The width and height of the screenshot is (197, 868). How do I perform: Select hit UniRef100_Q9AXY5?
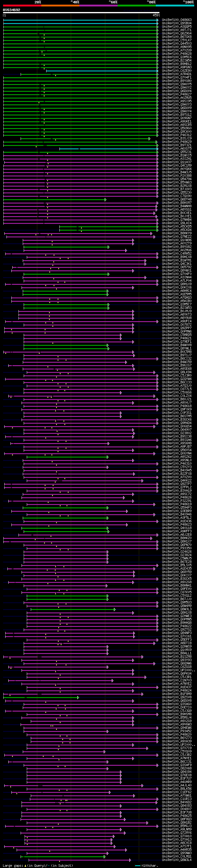click(177, 84)
